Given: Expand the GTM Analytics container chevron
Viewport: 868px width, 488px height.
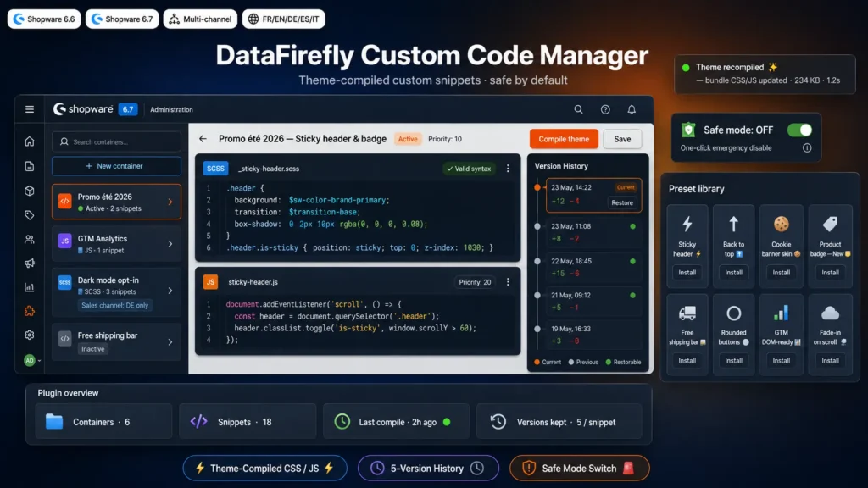Looking at the screenshot, I should [x=170, y=244].
